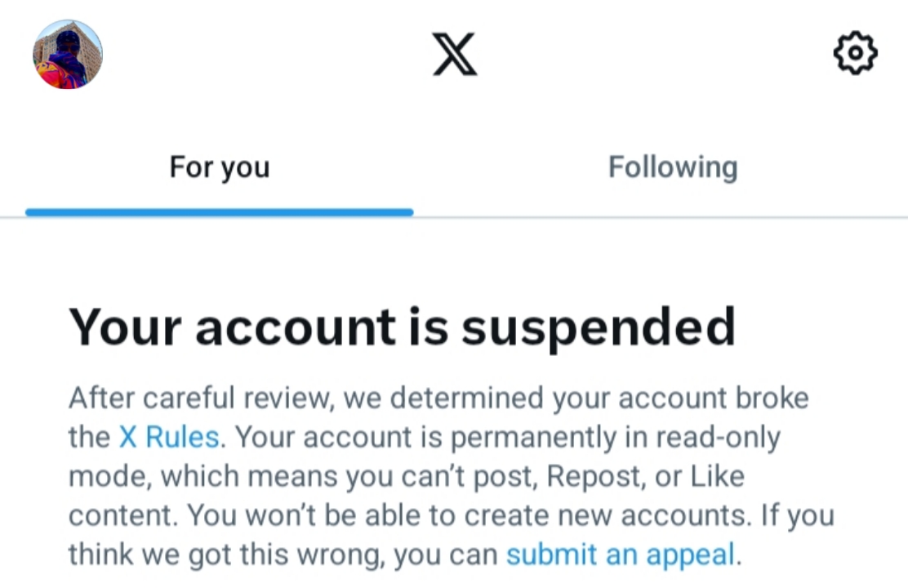Open the X Rules link
Screen dimensions: 908x588
click(169, 437)
